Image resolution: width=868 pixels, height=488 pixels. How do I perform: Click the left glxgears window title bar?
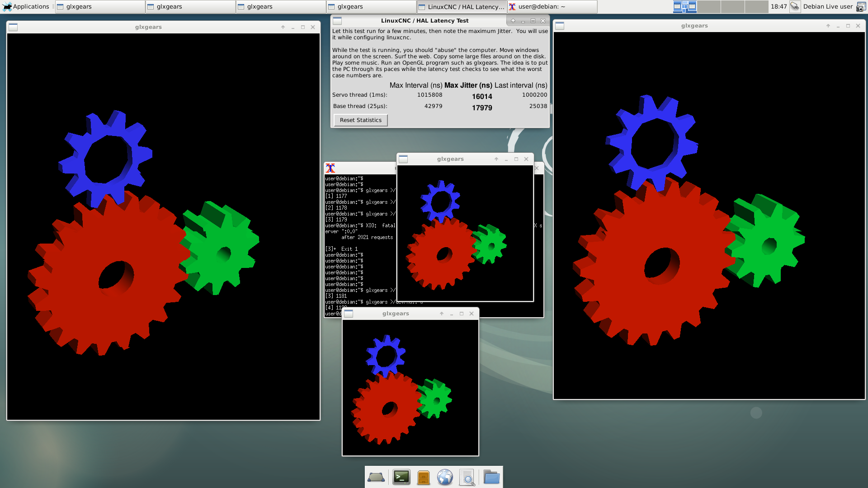tap(148, 27)
